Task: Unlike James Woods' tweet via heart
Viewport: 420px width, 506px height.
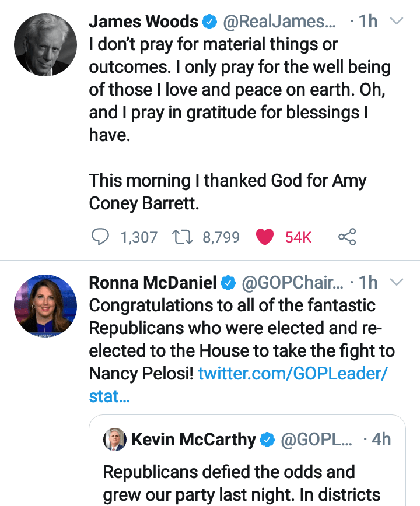Action: point(265,237)
